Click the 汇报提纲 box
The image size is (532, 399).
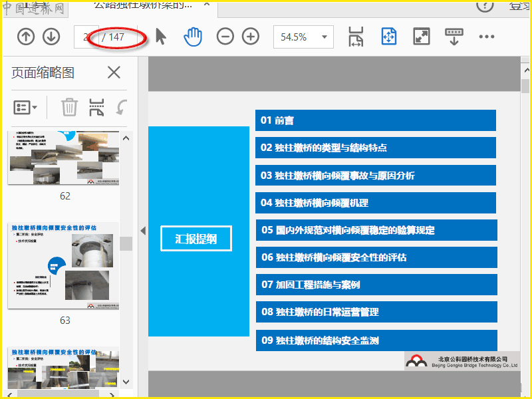point(196,239)
